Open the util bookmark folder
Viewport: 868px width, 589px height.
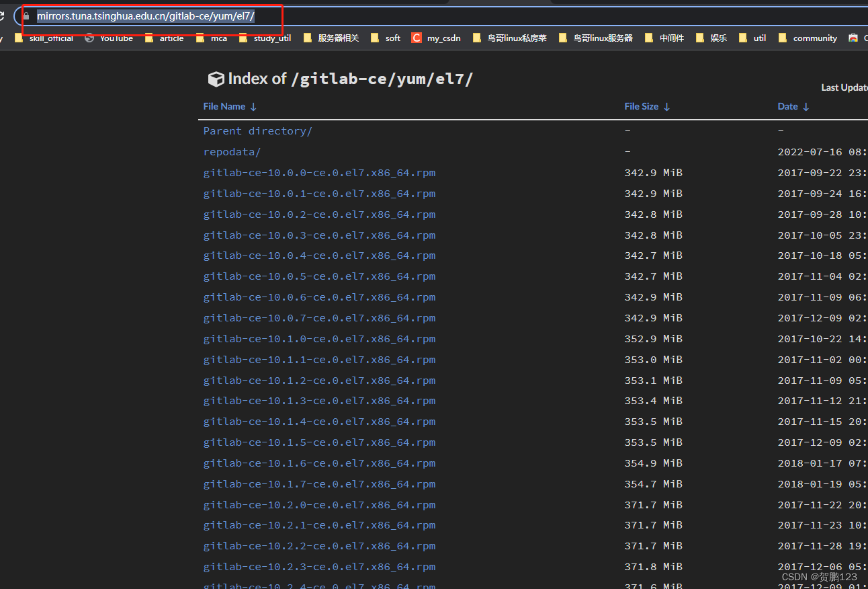tap(752, 38)
